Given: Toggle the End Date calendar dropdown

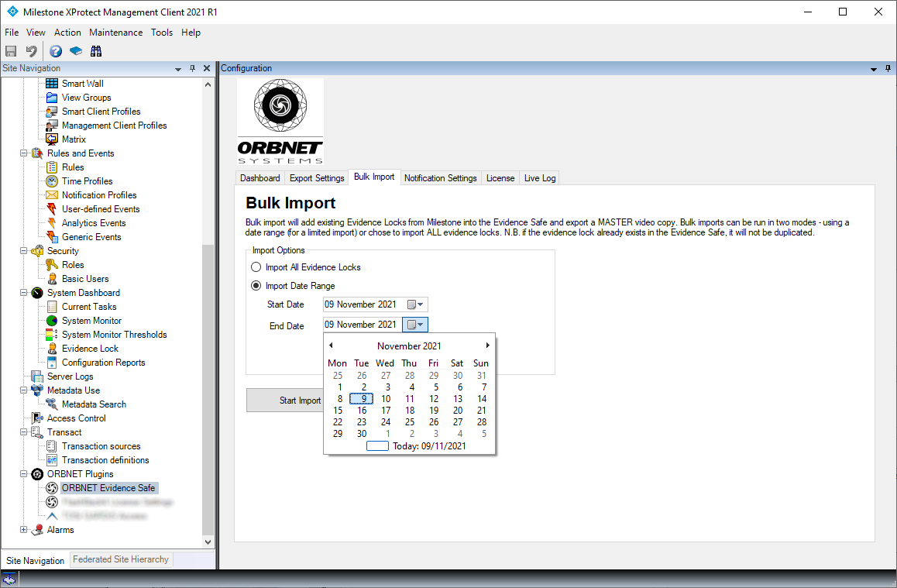Looking at the screenshot, I should tap(415, 325).
